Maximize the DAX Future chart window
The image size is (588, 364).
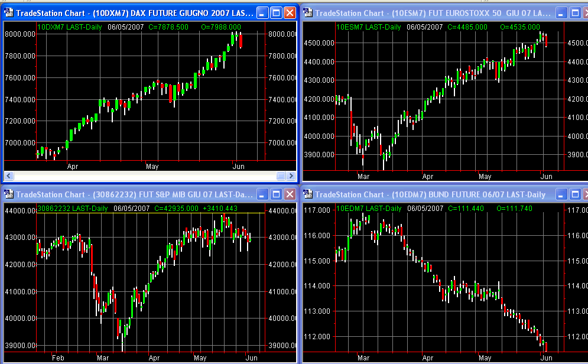pyautogui.click(x=276, y=12)
